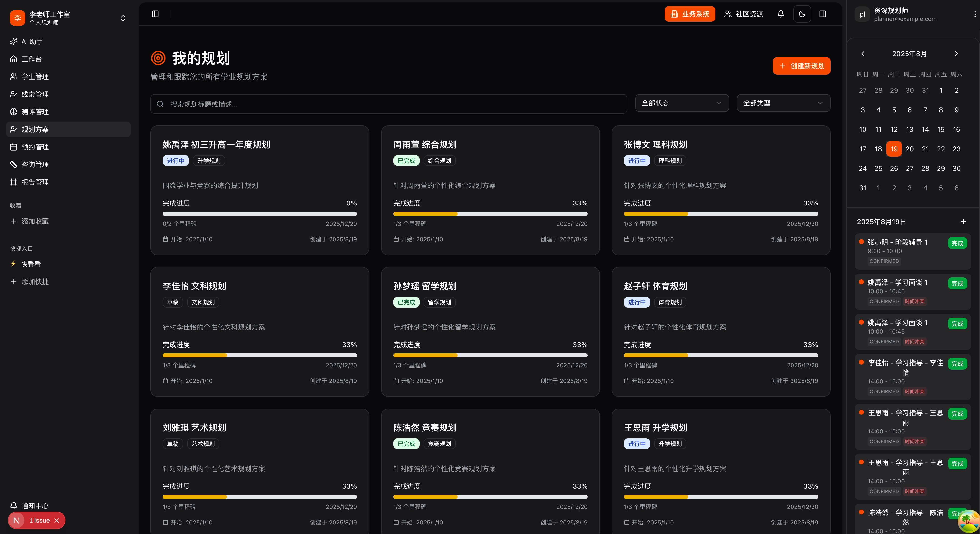Open AI 助手 from sidebar

pos(32,41)
